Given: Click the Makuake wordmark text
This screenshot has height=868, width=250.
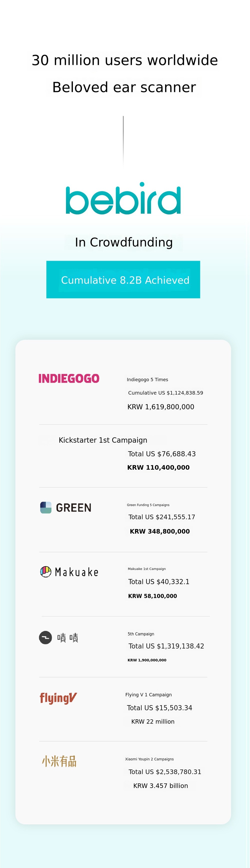Looking at the screenshot, I should [77, 572].
